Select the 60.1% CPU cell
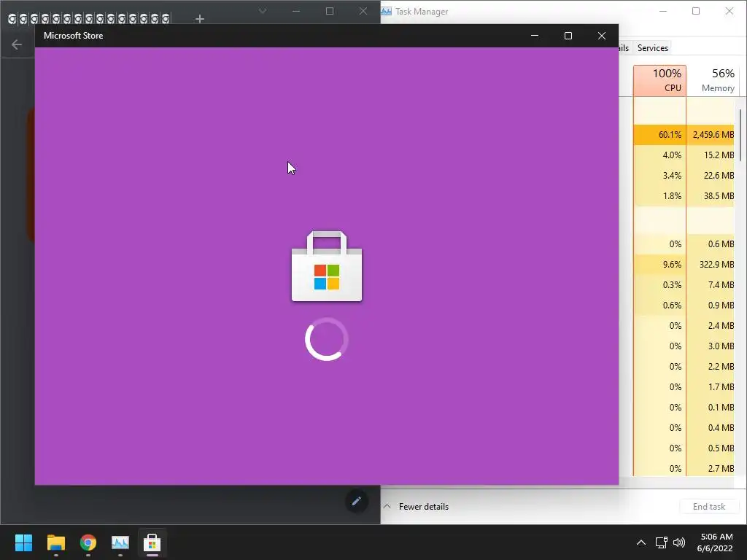747x560 pixels. [x=659, y=135]
